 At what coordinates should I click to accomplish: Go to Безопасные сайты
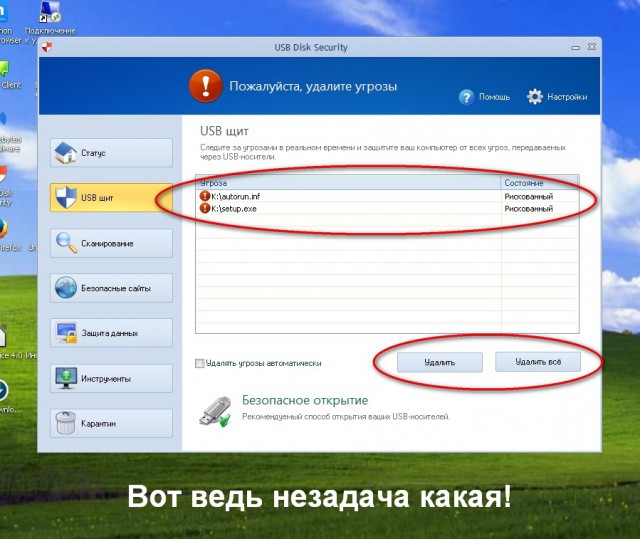click(x=111, y=288)
